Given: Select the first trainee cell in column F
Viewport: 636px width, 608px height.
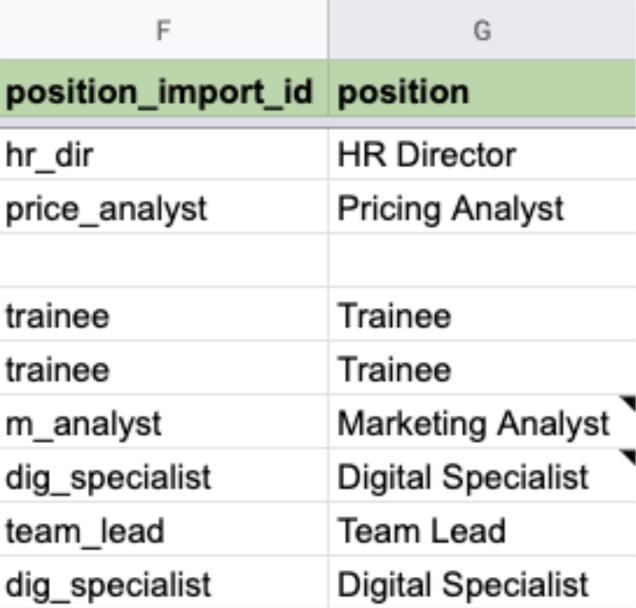Looking at the screenshot, I should click(163, 314).
